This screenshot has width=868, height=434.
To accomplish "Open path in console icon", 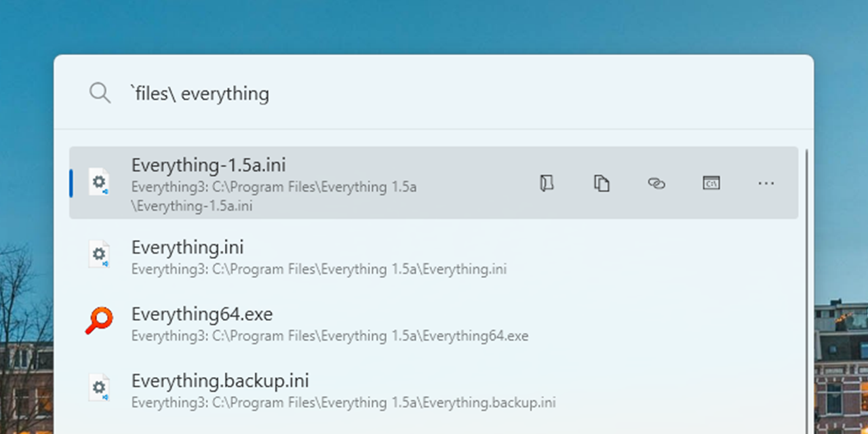I will pyautogui.click(x=711, y=183).
